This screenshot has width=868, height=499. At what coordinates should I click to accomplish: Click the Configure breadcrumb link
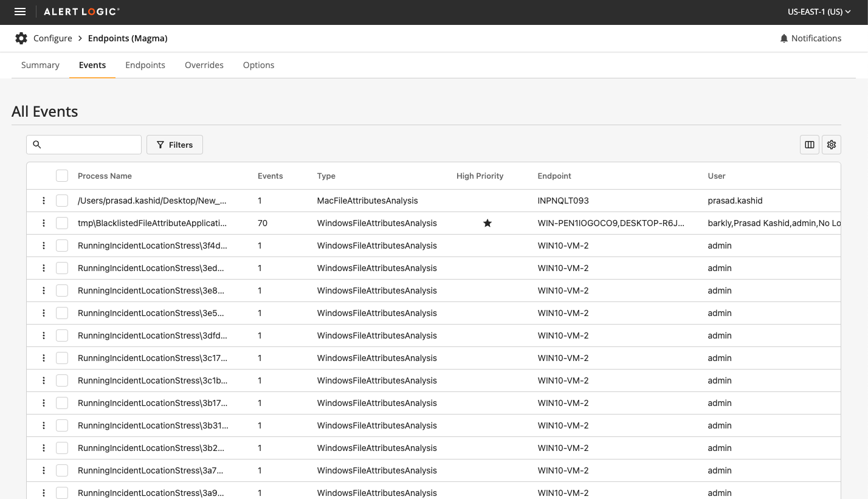pyautogui.click(x=53, y=38)
